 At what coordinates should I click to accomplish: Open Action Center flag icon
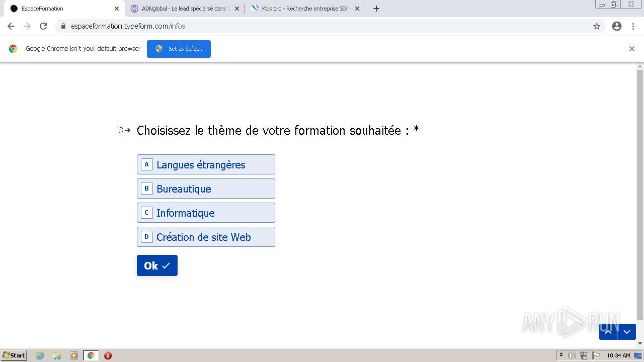pyautogui.click(x=596, y=355)
